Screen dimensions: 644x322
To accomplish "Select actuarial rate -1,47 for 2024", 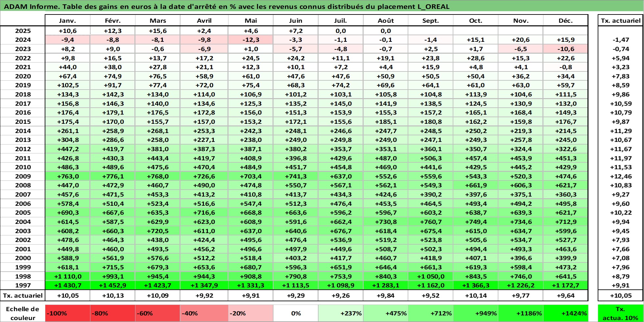I will pos(621,40).
